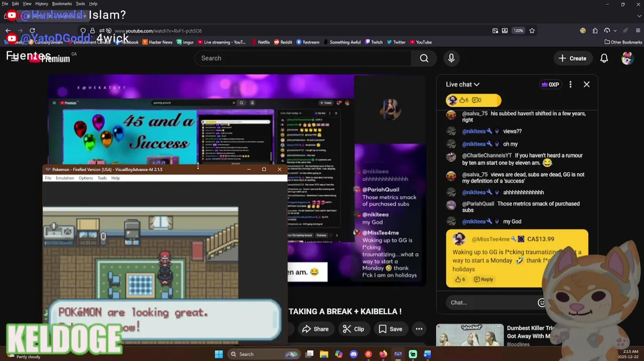
Task: Close the Live chat panel
Action: 586,84
